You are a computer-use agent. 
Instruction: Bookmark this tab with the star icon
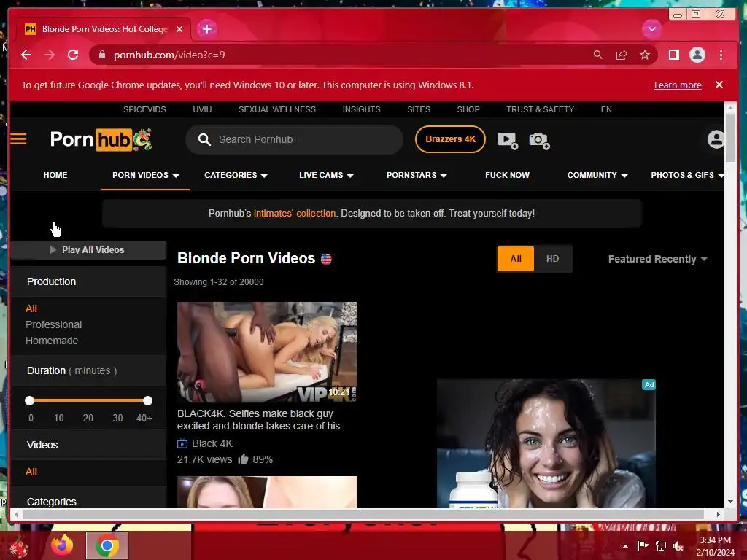coord(645,55)
